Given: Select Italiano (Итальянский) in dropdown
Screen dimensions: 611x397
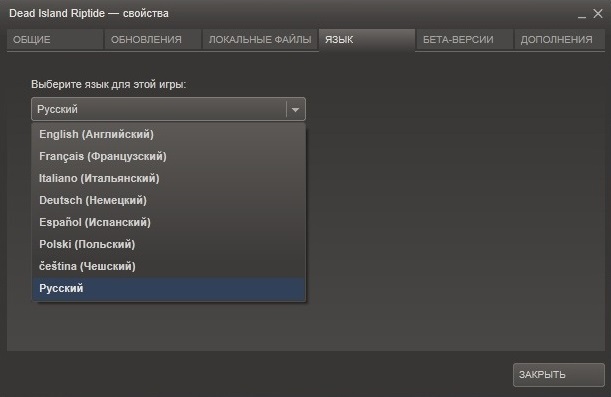Looking at the screenshot, I should [169, 178].
